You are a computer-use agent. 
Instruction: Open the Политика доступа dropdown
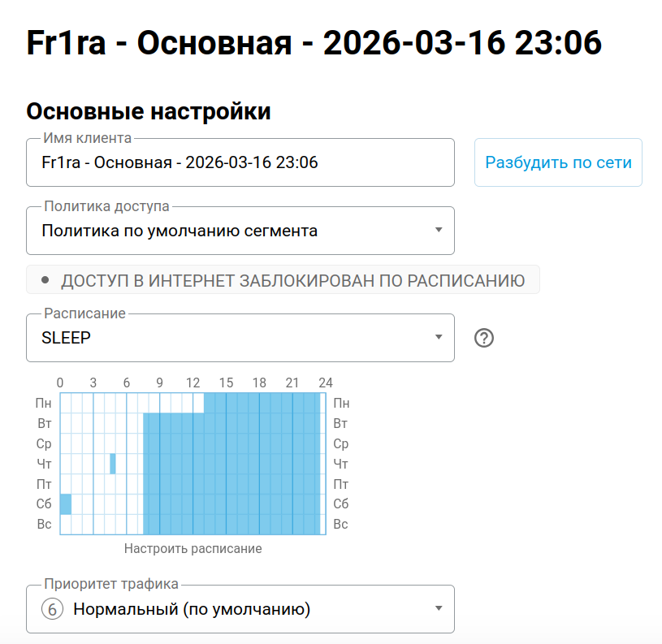coord(240,231)
